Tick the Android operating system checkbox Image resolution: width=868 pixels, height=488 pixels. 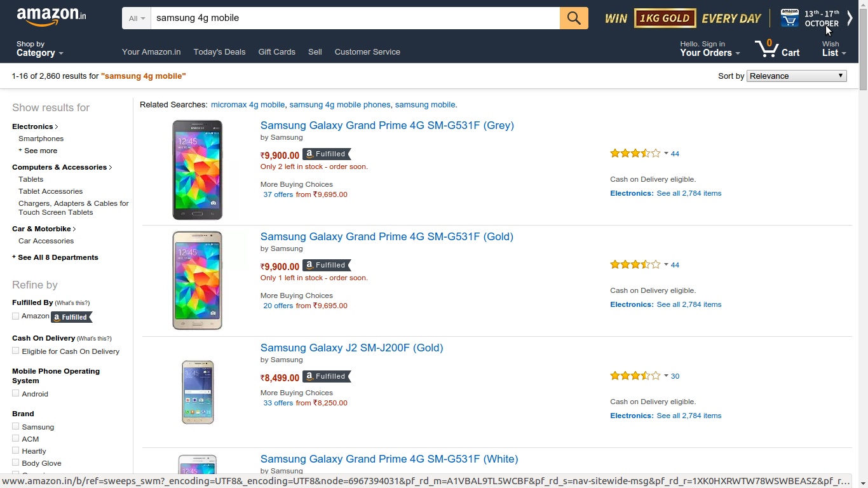(x=16, y=393)
